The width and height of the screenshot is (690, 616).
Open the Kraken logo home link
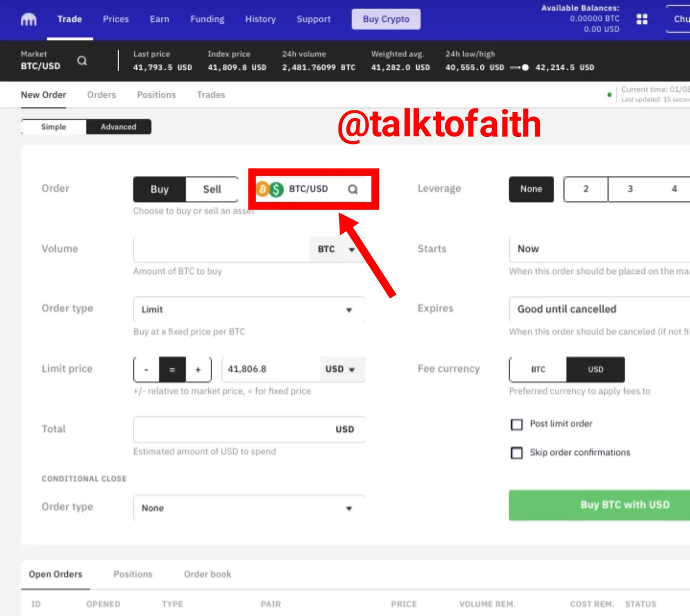29,19
